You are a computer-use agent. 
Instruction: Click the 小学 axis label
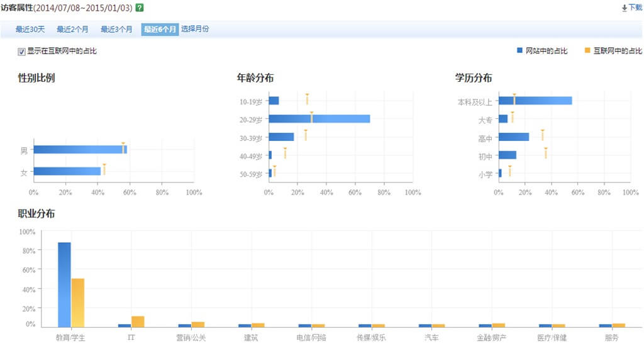(x=485, y=174)
